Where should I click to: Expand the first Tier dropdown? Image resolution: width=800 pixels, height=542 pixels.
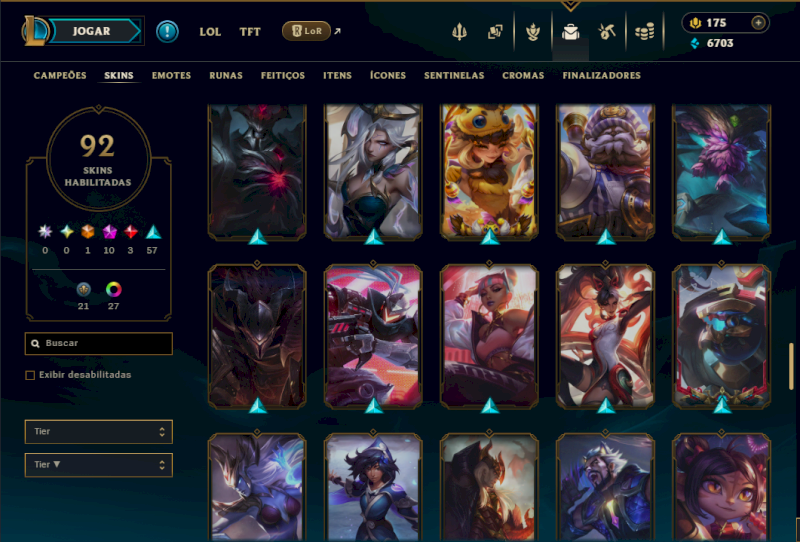click(98, 432)
